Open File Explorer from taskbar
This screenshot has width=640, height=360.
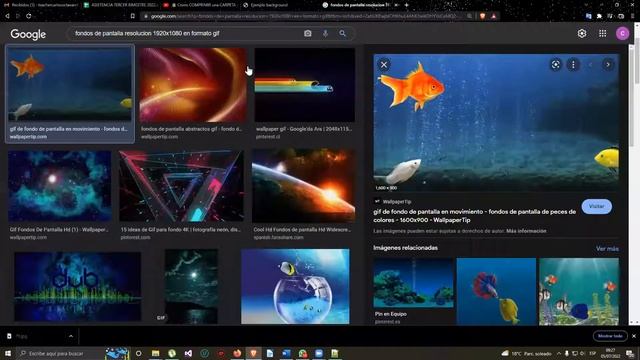coord(156,353)
